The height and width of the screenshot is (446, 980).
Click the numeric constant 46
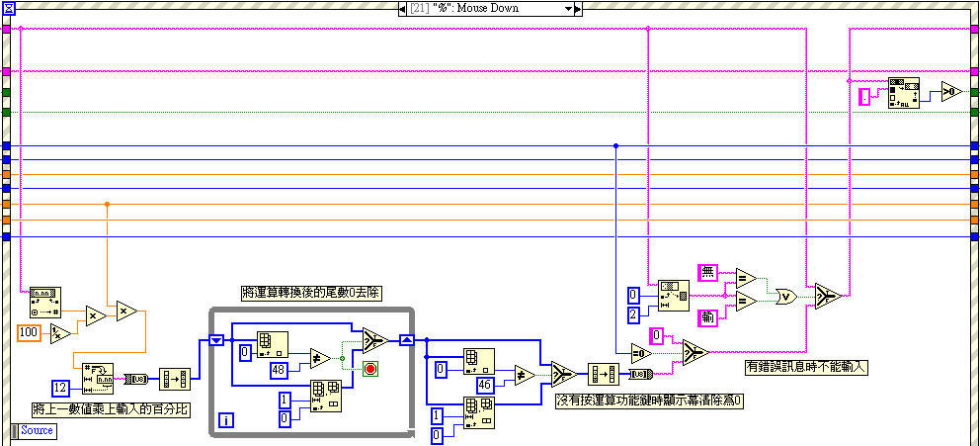(x=486, y=386)
